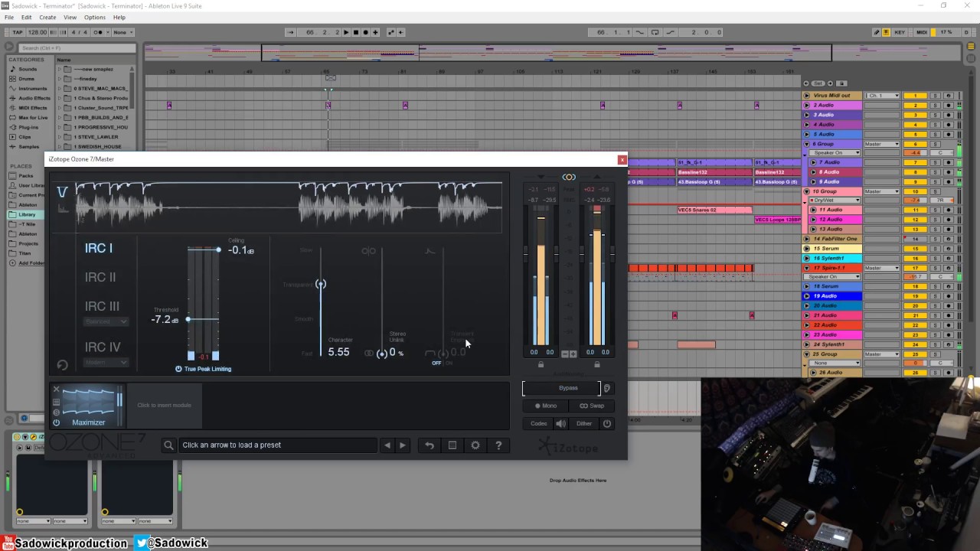Adjust Character slider handle
980x551 pixels.
[321, 284]
